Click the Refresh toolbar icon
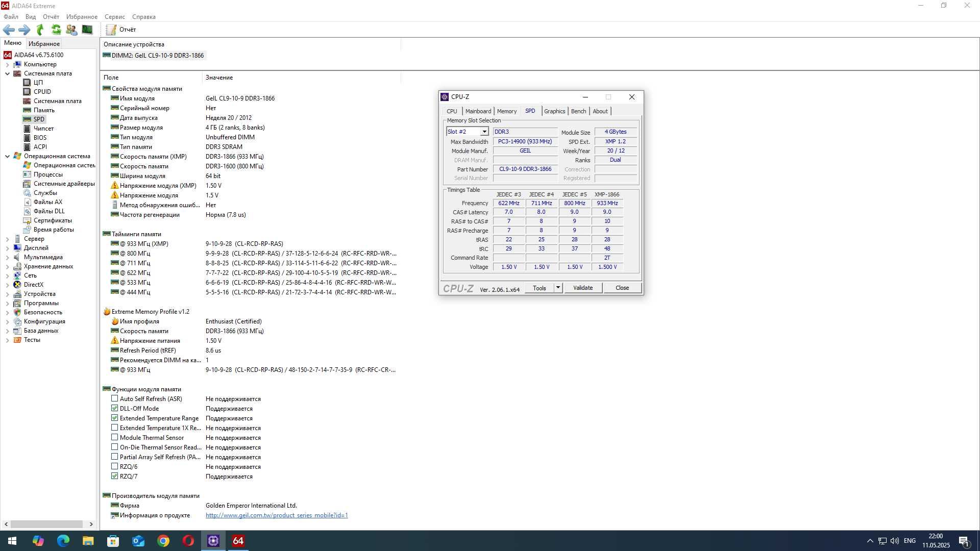Viewport: 980px width, 551px height. click(56, 30)
